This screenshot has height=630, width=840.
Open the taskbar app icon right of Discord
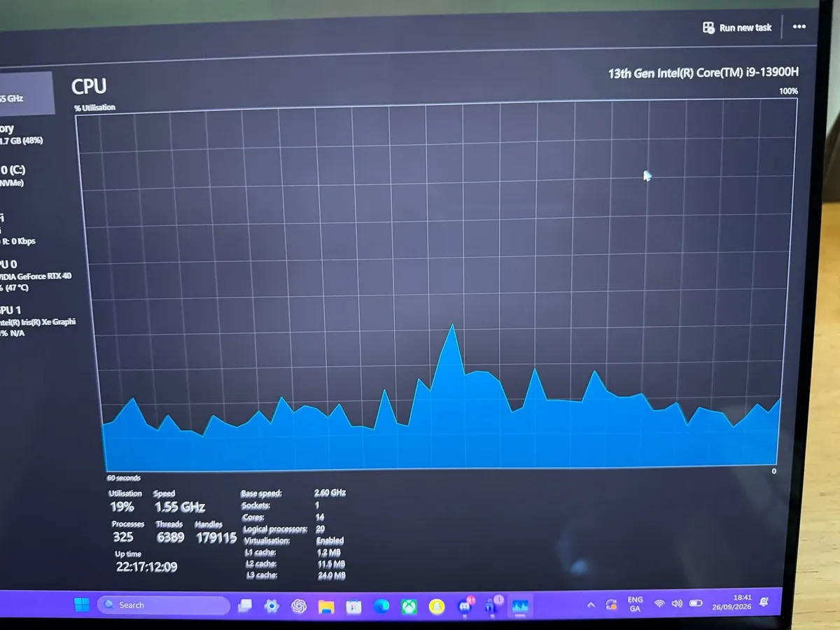tap(492, 606)
